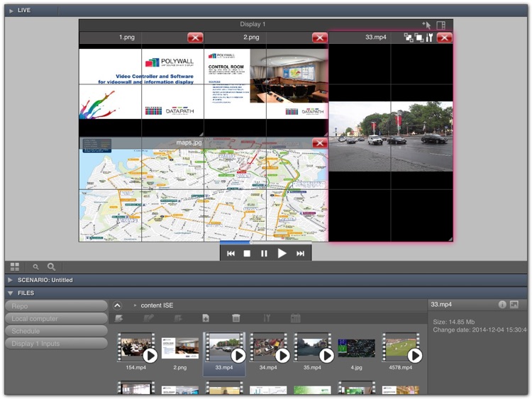Skip to previous track in playback bar

pos(231,253)
